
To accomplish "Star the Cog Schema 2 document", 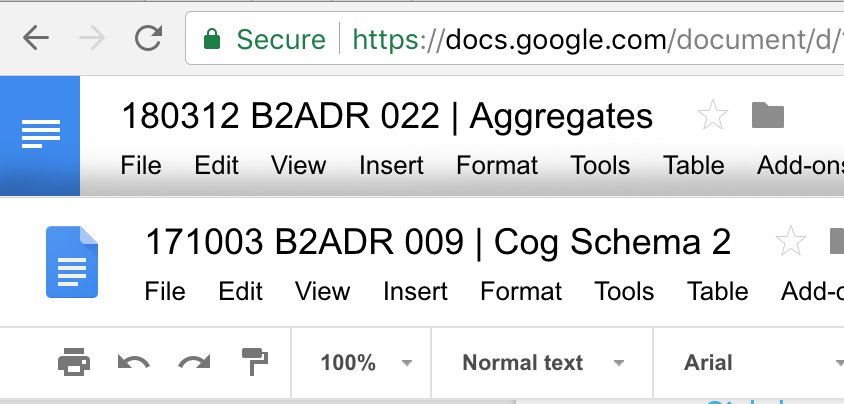I will (790, 241).
